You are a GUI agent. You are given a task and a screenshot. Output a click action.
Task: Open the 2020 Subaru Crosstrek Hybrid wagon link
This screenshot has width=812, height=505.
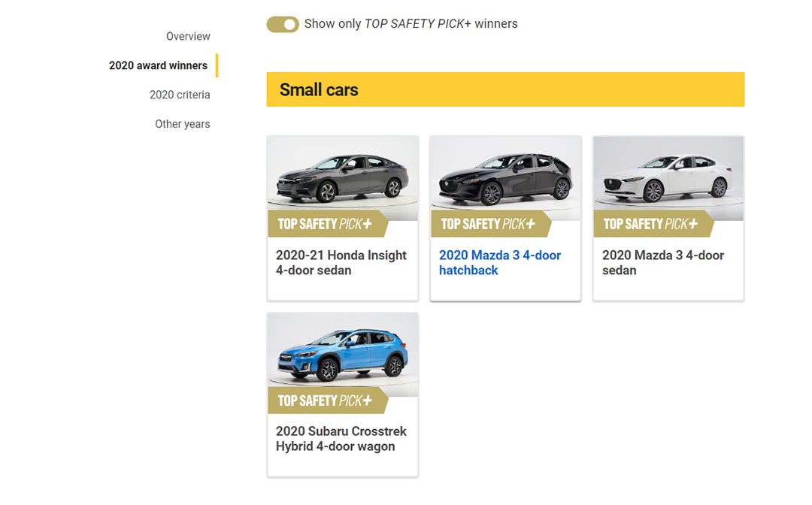point(341,439)
